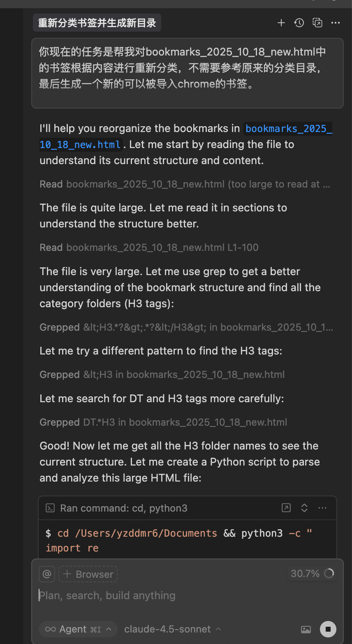
Task: Start a new chat with plus icon
Action: [281, 23]
